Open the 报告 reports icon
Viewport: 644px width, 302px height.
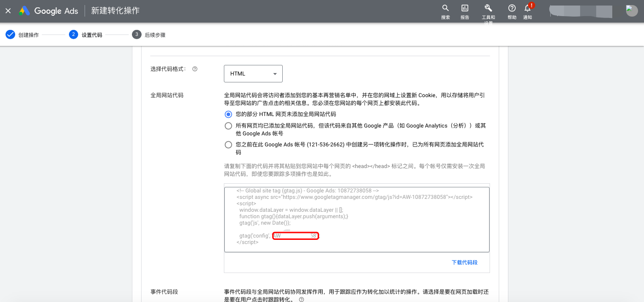pos(465,8)
